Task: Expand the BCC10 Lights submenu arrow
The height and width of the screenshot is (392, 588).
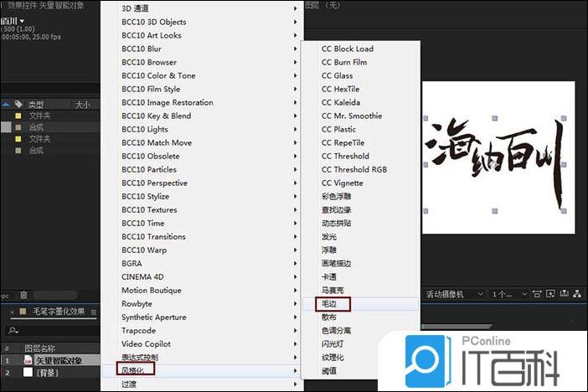Action: click(x=295, y=130)
